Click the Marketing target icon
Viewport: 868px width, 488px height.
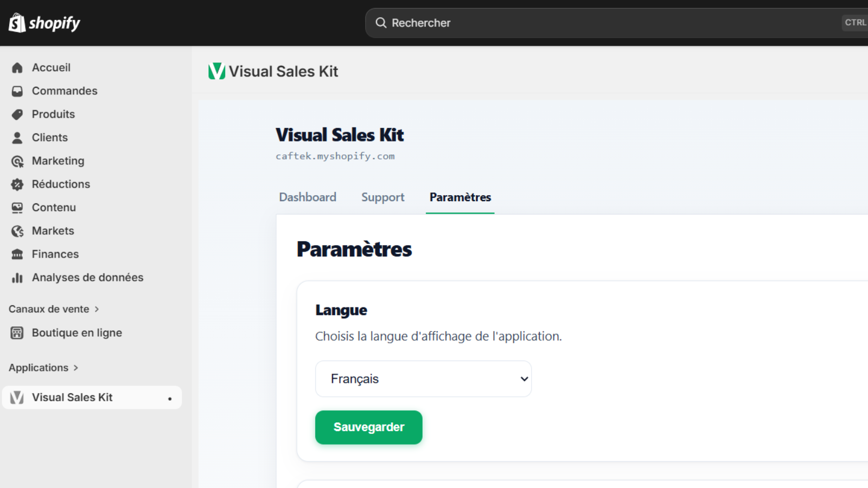click(17, 161)
